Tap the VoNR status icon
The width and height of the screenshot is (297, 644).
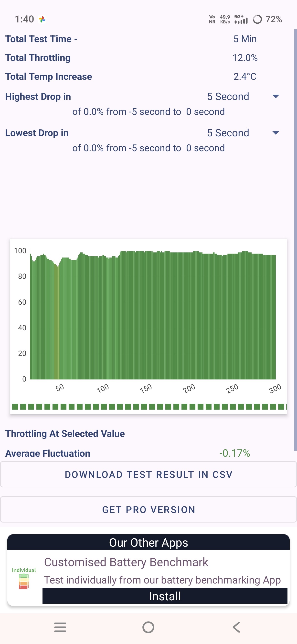(212, 19)
